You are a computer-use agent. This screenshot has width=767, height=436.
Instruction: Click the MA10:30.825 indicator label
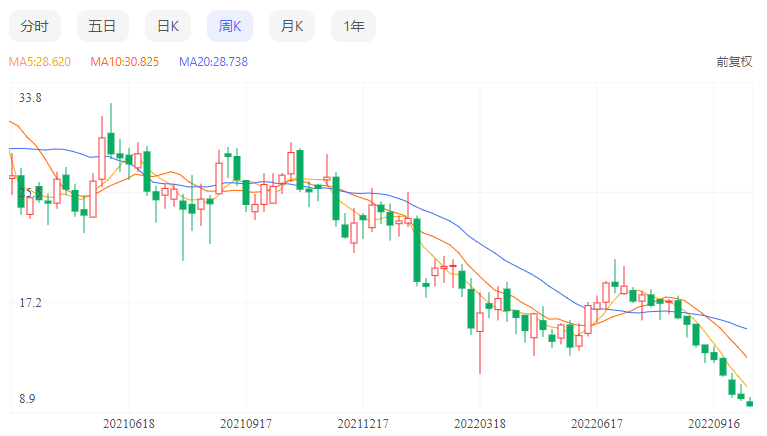coord(125,62)
